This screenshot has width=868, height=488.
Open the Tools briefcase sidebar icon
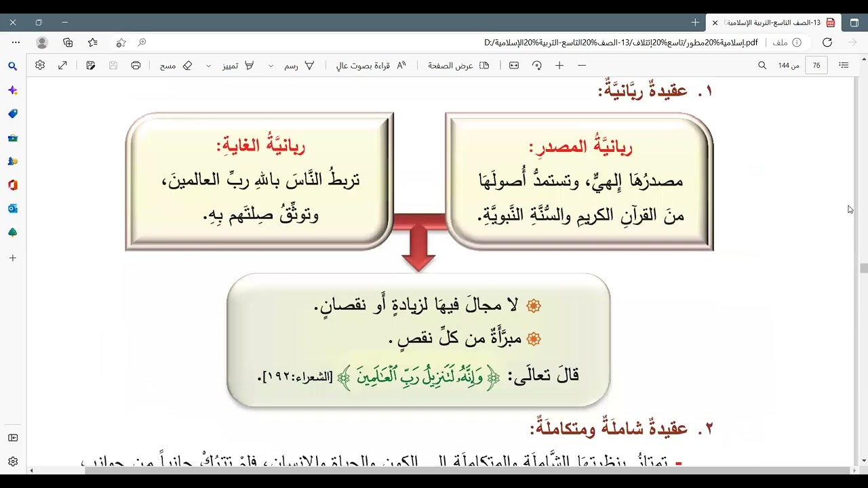13,138
